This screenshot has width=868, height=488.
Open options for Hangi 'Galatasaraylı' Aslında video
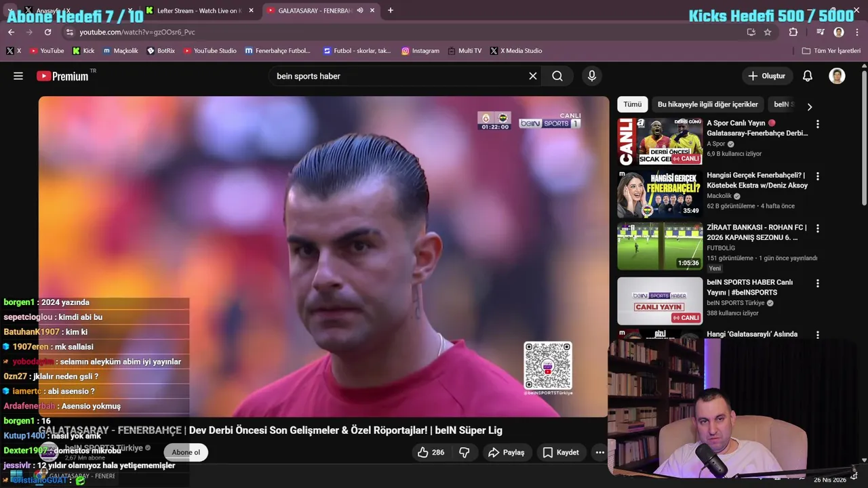click(x=818, y=335)
